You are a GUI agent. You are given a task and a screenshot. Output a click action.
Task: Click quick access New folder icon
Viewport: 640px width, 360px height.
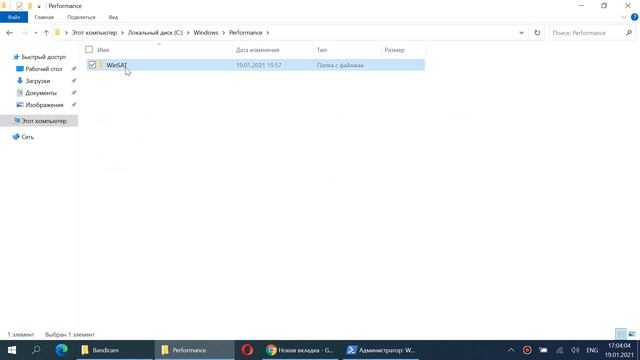(30, 6)
